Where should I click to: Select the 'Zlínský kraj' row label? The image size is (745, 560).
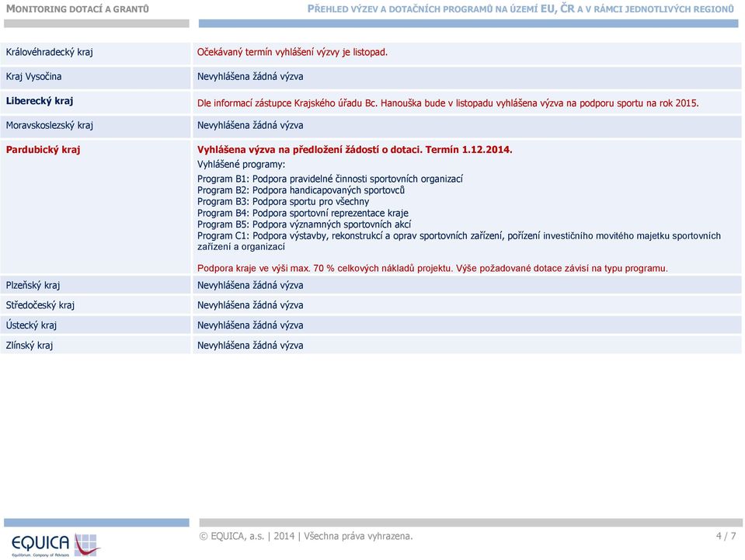(x=30, y=346)
